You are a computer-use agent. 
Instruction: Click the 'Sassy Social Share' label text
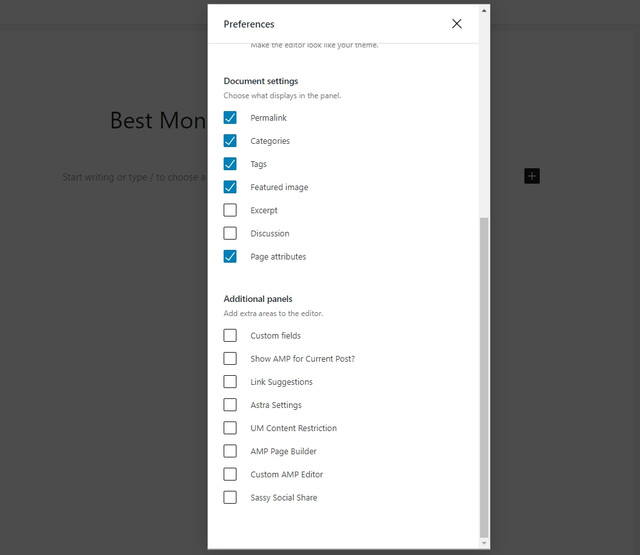click(284, 497)
